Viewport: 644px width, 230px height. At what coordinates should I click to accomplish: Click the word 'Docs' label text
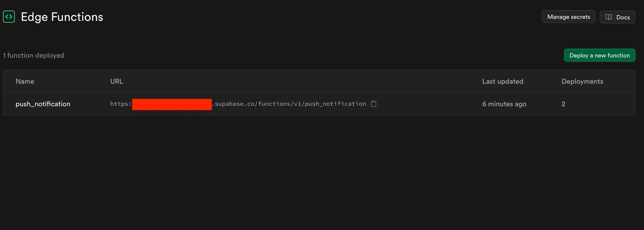(x=623, y=17)
